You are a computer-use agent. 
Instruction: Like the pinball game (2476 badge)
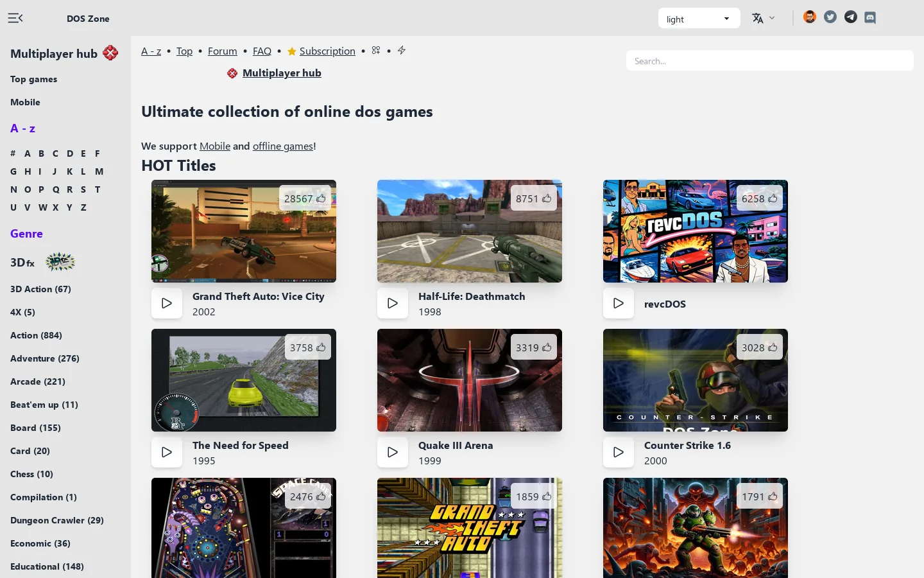click(308, 496)
